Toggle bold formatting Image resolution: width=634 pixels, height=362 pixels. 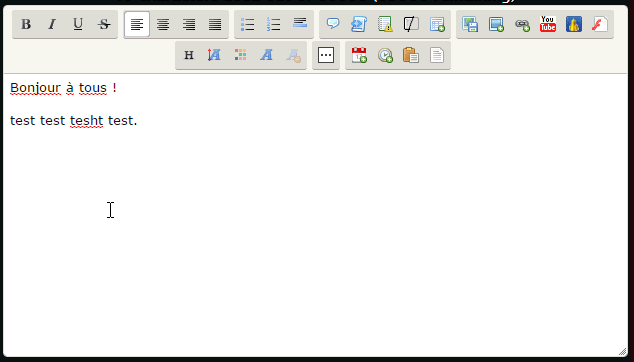pos(26,24)
